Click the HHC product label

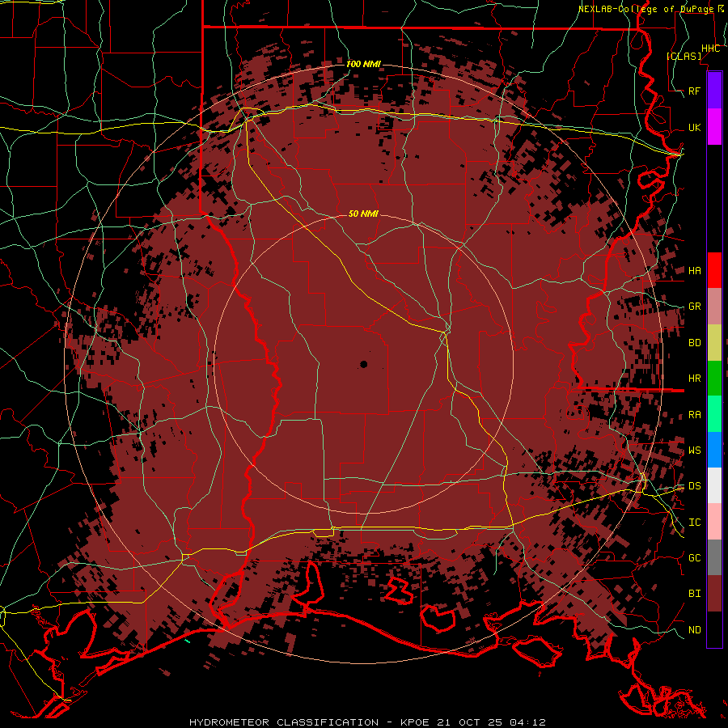coord(711,49)
